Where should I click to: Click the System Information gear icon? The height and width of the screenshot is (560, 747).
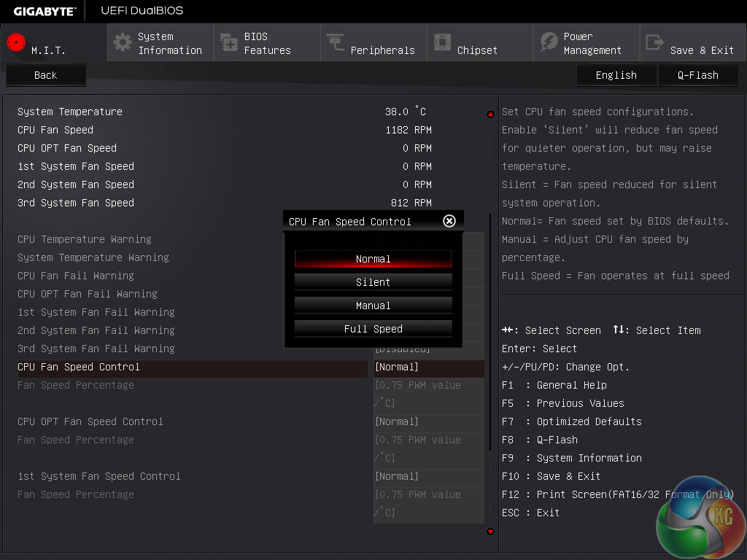123,42
